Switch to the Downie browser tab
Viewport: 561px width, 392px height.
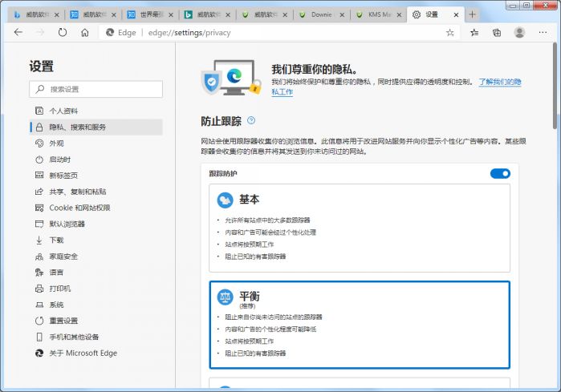tap(321, 14)
